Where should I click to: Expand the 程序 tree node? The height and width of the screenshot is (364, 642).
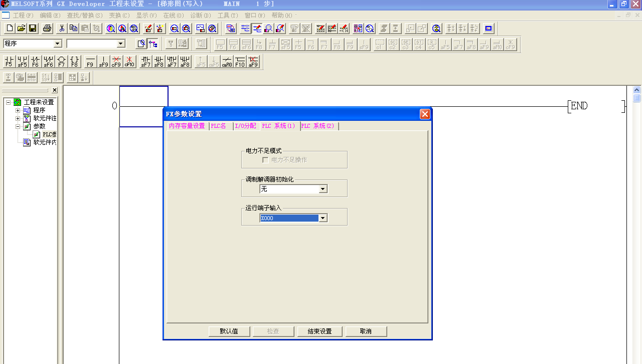18,110
